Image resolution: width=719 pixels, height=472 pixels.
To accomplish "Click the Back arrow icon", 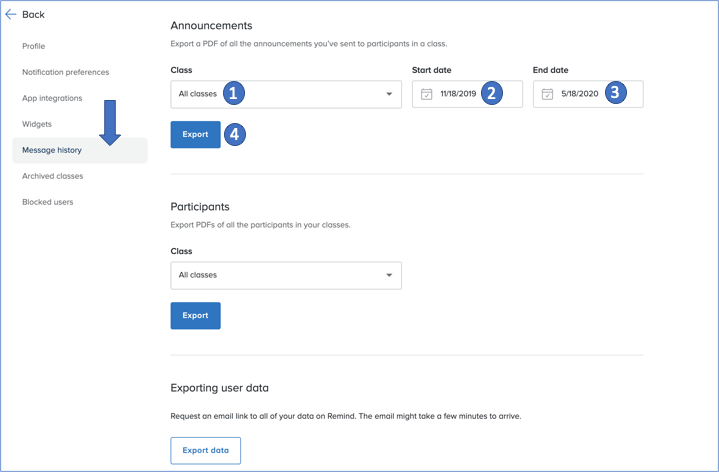I will click(x=11, y=15).
